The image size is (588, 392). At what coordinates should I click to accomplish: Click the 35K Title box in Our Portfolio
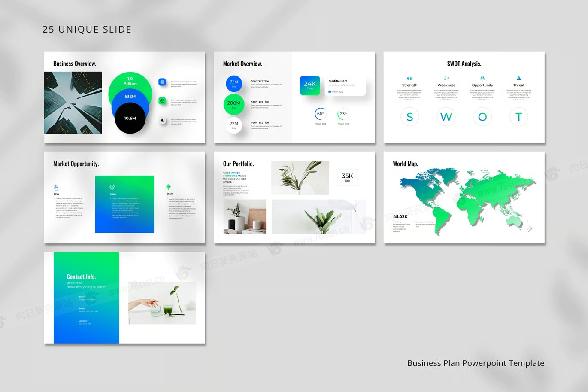[x=347, y=177]
